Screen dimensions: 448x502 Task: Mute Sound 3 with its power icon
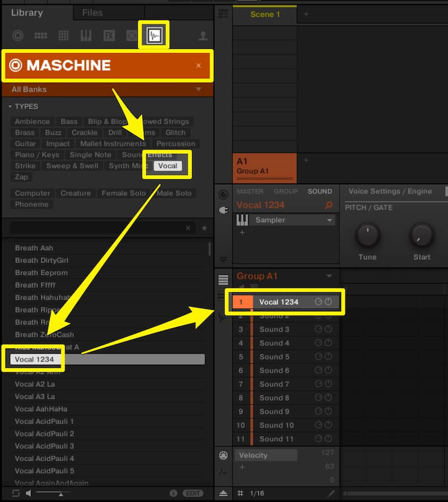pos(329,329)
